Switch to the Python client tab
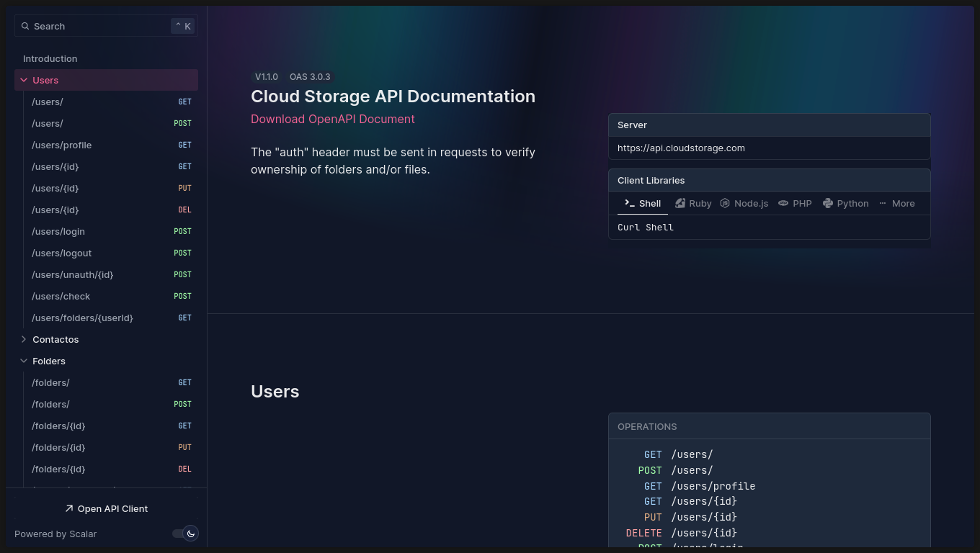The height and width of the screenshot is (553, 980). click(x=846, y=203)
